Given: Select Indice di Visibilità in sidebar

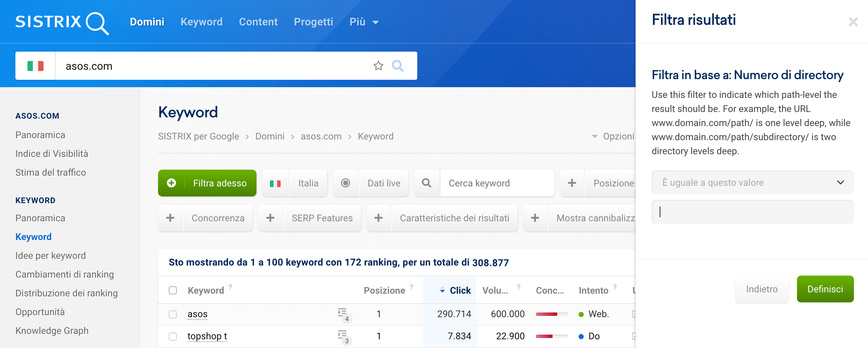Looking at the screenshot, I should pos(52,154).
